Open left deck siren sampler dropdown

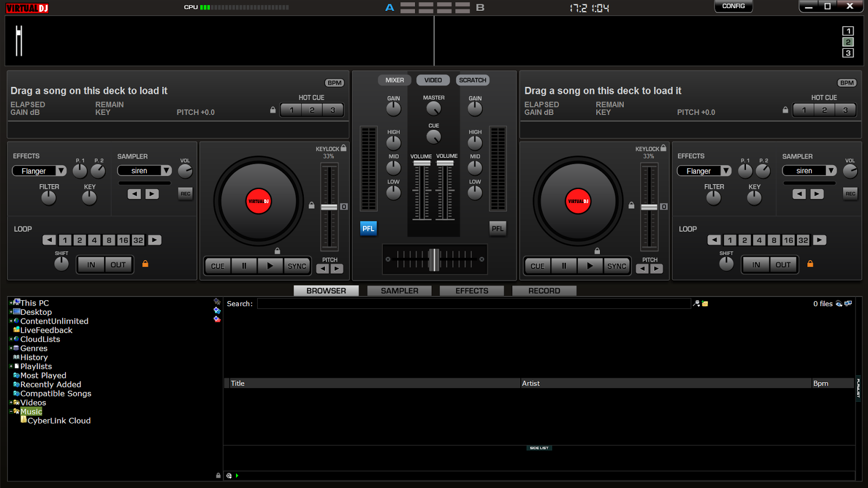pos(144,171)
